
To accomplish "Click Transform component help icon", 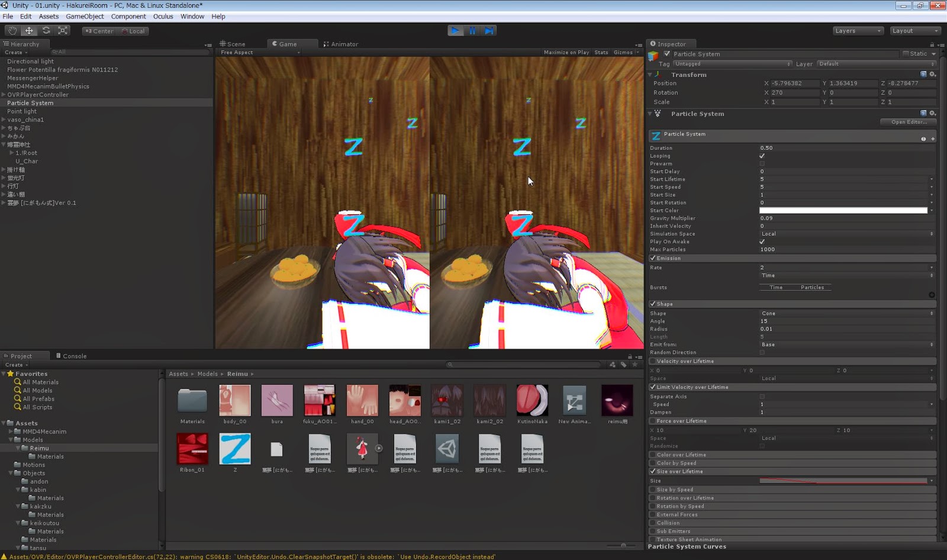I will click(923, 75).
